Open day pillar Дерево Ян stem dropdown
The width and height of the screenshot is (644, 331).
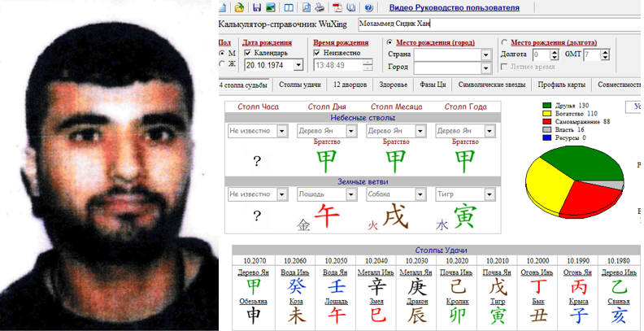click(x=350, y=131)
